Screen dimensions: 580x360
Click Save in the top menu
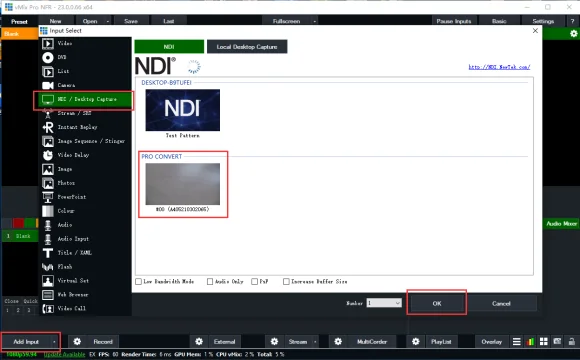coord(131,21)
